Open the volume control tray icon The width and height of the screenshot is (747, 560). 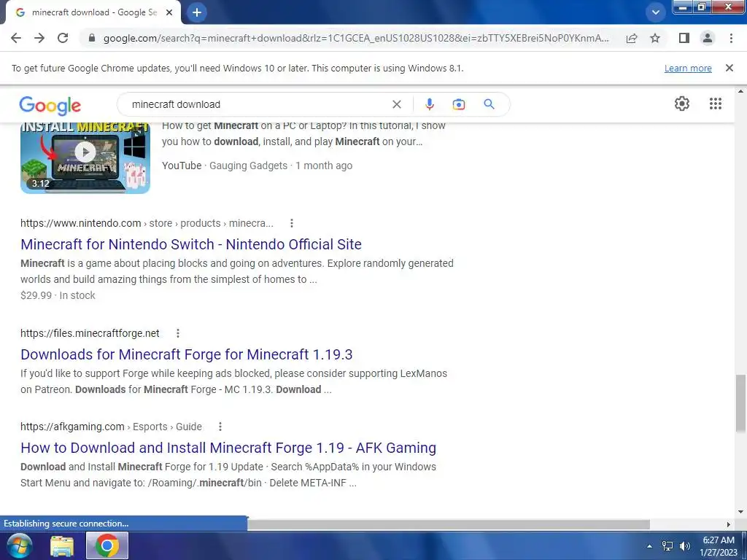(x=684, y=546)
